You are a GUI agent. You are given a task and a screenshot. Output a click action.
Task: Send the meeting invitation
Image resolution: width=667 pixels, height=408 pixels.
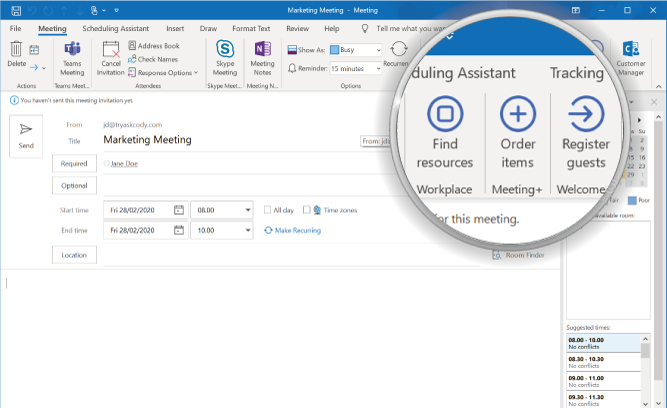[x=26, y=136]
